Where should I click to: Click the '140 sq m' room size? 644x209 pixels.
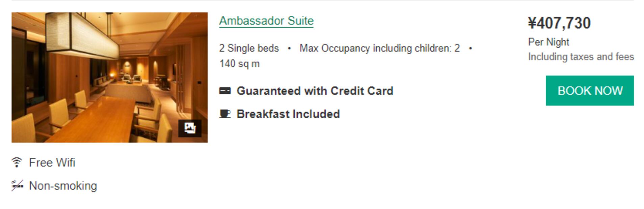coord(239,64)
